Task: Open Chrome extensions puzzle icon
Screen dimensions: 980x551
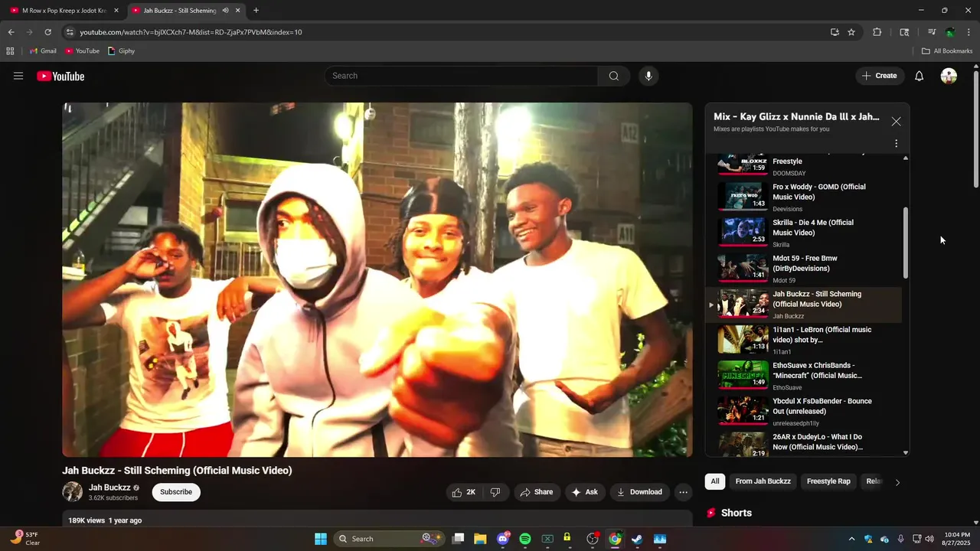Action: (877, 32)
